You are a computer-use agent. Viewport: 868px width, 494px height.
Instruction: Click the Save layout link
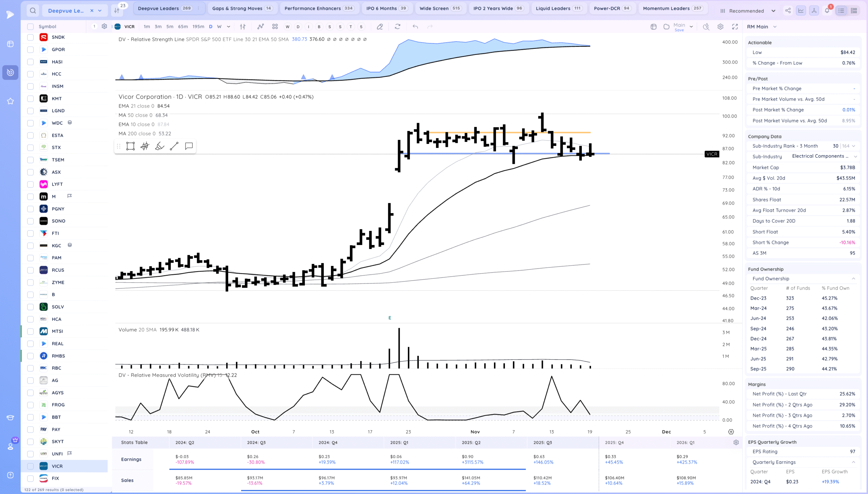(x=679, y=30)
